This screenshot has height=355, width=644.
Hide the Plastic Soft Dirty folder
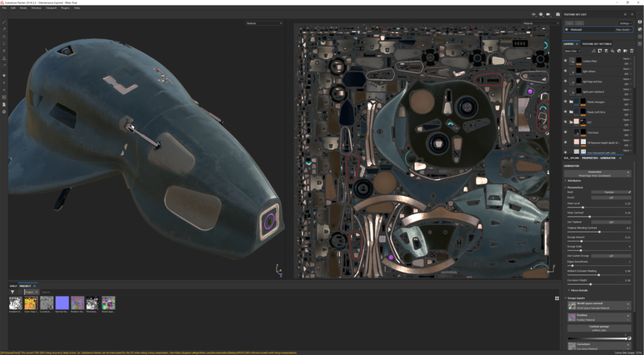[x=565, y=112]
